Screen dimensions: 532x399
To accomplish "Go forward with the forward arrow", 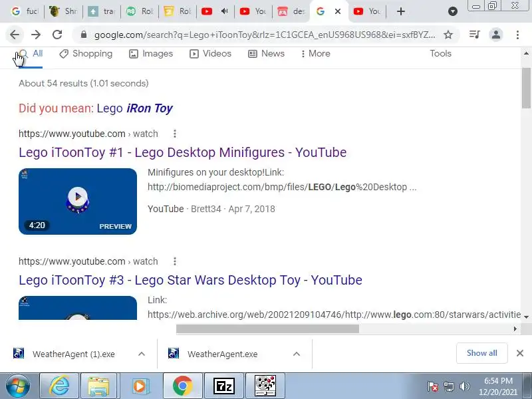I will 36,35.
